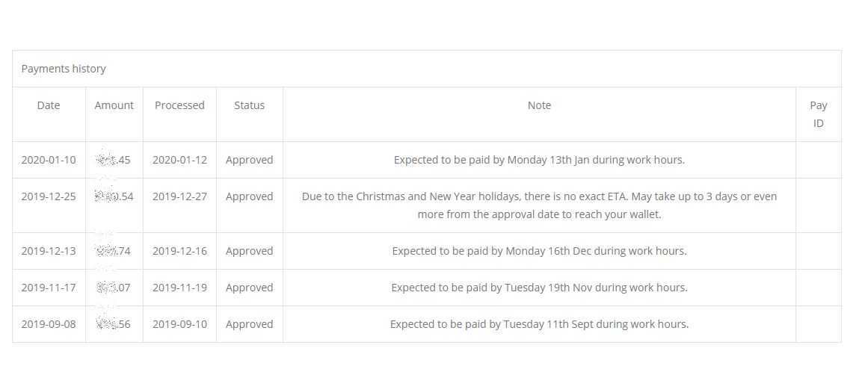868x366 pixels.
Task: Select the 2019-11-17 date cell
Action: (x=49, y=288)
